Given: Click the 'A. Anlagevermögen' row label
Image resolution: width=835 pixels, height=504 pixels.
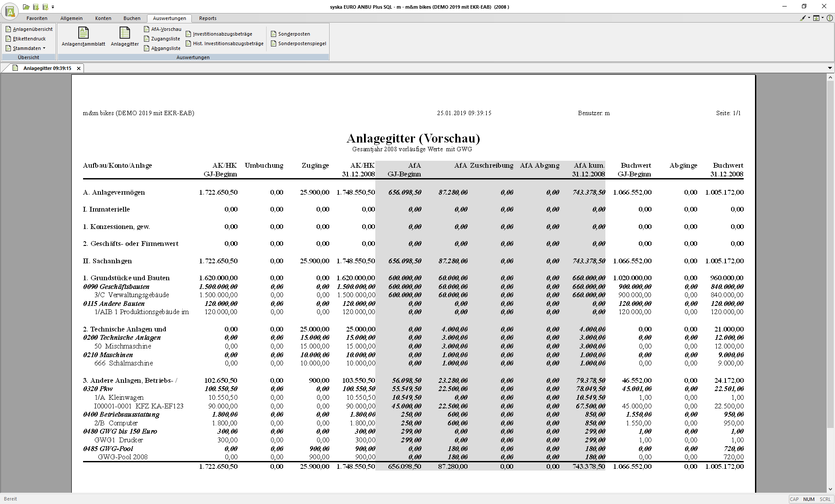Looking at the screenshot, I should coord(114,192).
